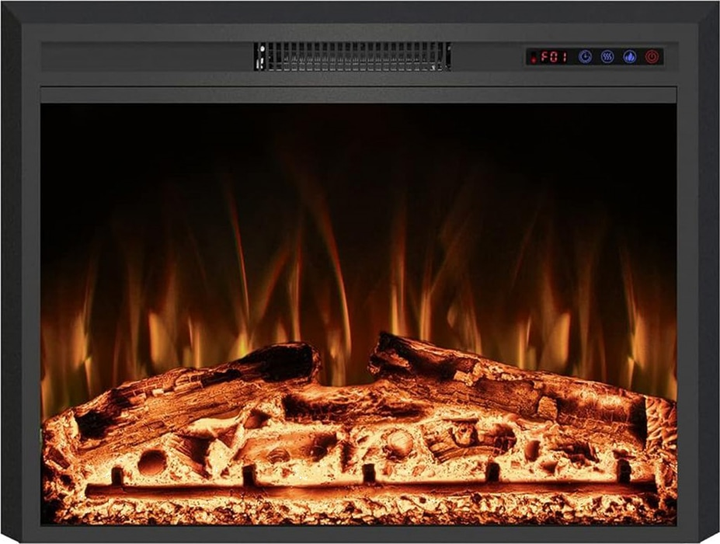The height and width of the screenshot is (544, 720).
Task: Tap the heater waves button
Action: [607, 57]
